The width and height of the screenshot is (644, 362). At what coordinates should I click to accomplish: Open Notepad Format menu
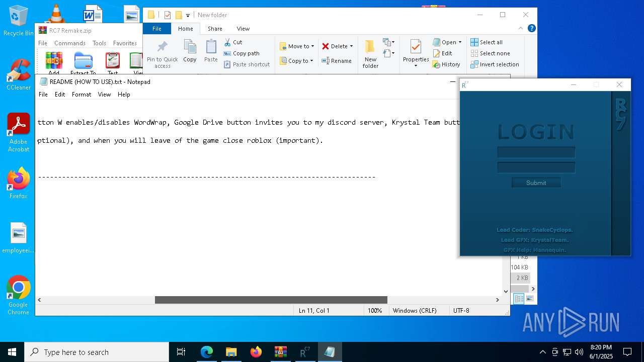click(x=82, y=94)
